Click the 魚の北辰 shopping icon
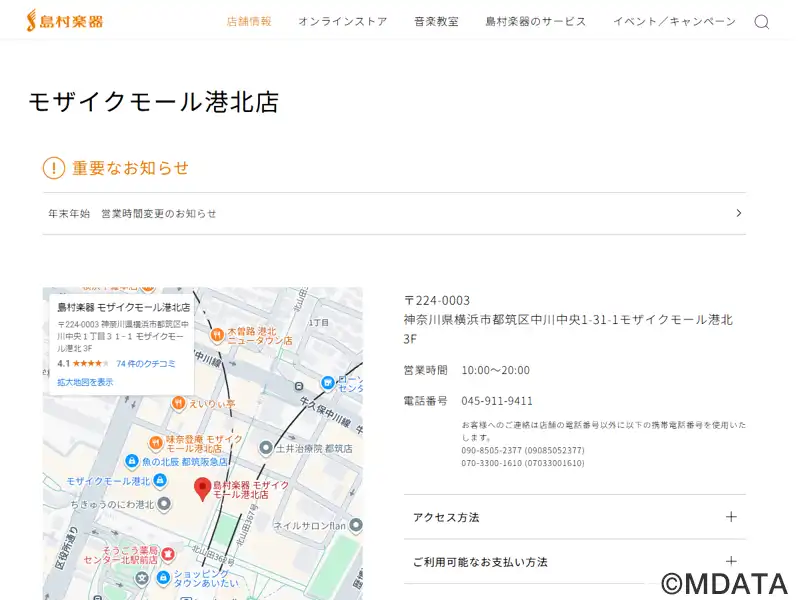 pyautogui.click(x=131, y=461)
